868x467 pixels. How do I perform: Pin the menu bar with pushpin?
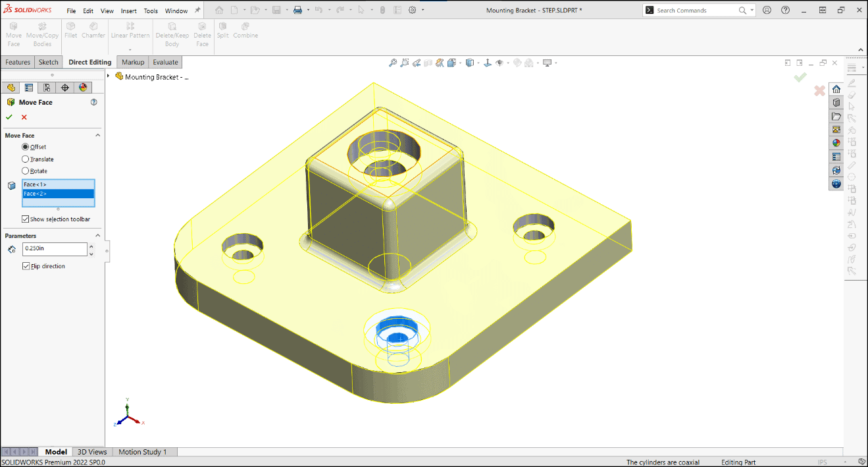197,11
